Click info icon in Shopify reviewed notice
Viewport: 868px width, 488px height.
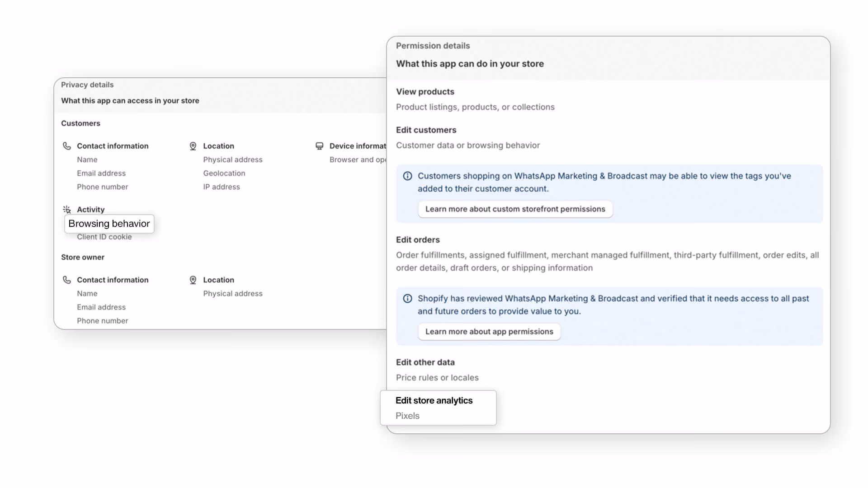(x=407, y=298)
